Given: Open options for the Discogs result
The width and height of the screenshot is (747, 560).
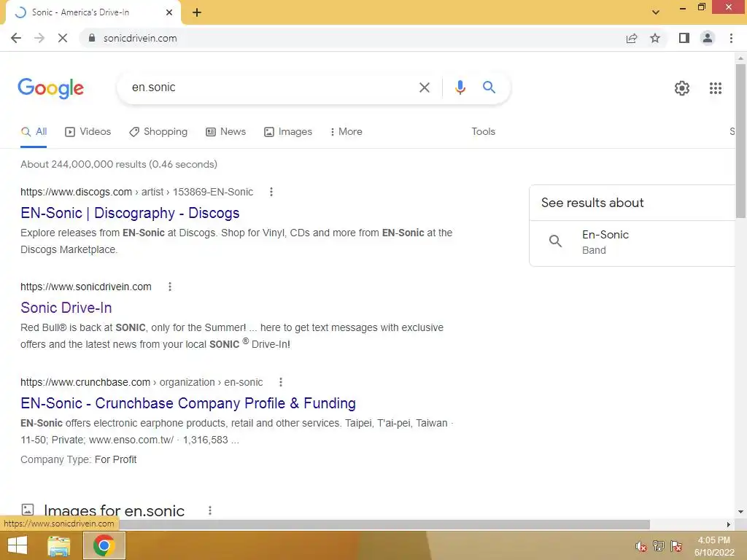Looking at the screenshot, I should pos(271,192).
